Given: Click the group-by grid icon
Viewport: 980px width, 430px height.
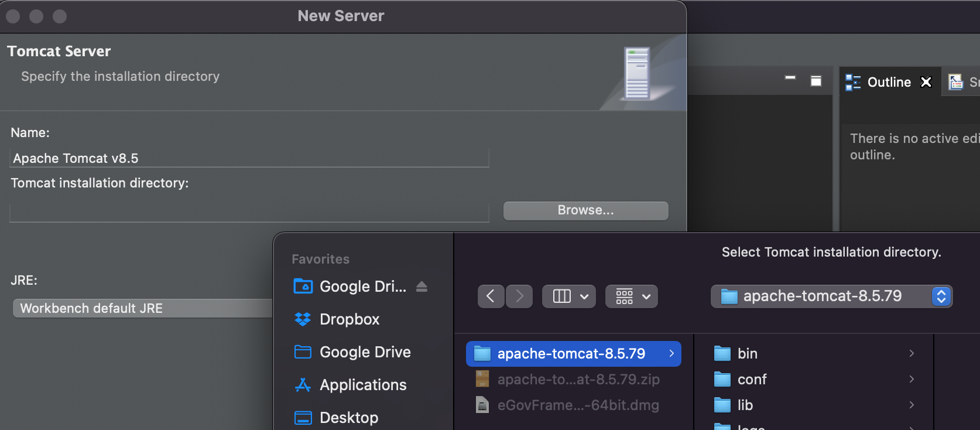Looking at the screenshot, I should pyautogui.click(x=625, y=296).
